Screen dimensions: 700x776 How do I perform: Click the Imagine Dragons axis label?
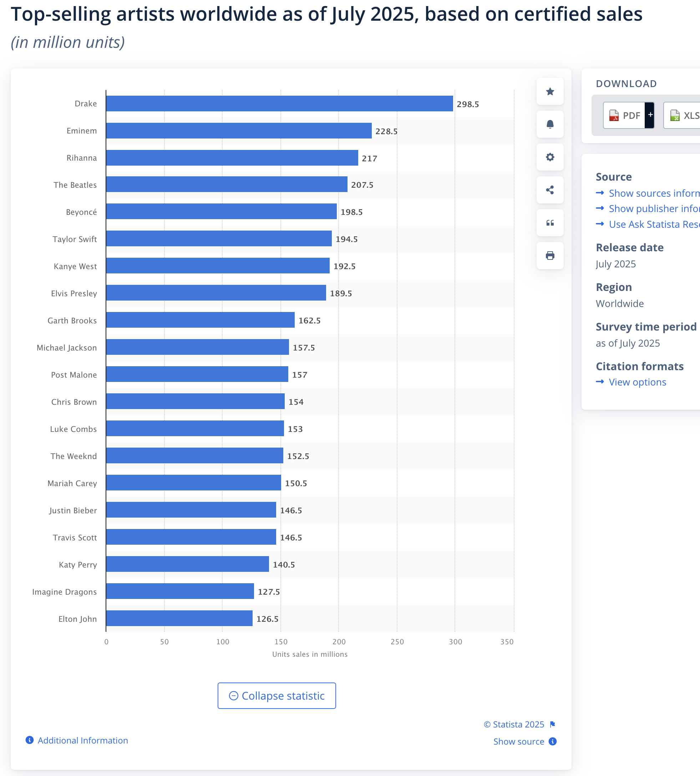click(64, 592)
